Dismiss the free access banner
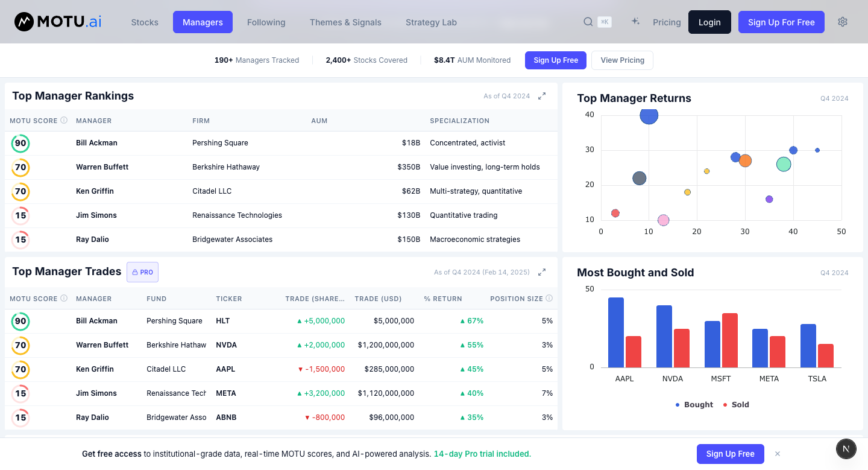The height and width of the screenshot is (470, 868). (x=778, y=454)
